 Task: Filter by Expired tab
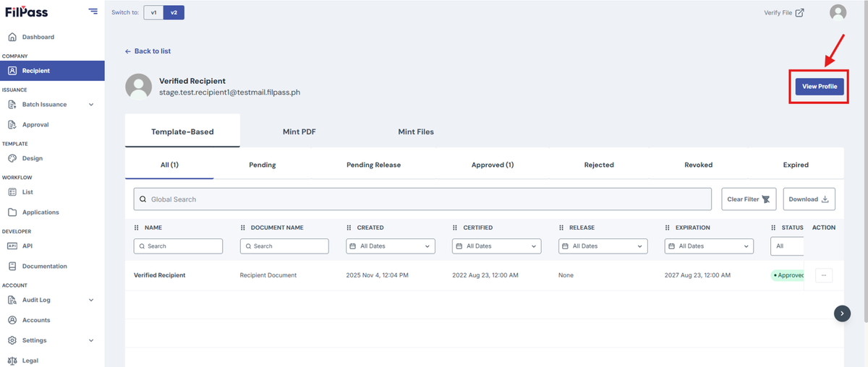796,165
